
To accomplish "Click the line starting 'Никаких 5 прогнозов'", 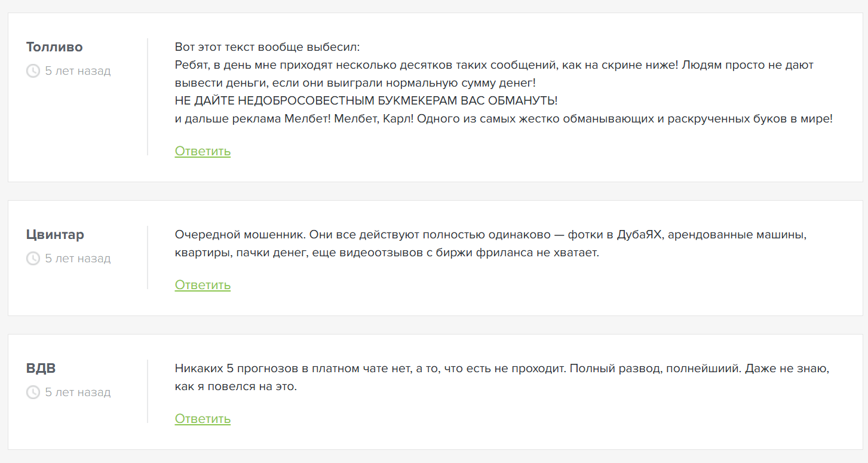I will (x=502, y=369).
